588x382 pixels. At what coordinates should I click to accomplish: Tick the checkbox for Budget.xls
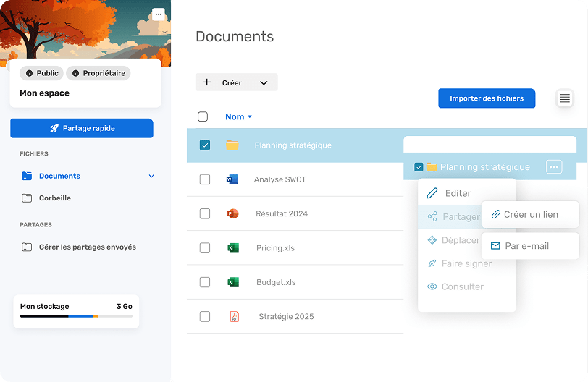(x=204, y=282)
